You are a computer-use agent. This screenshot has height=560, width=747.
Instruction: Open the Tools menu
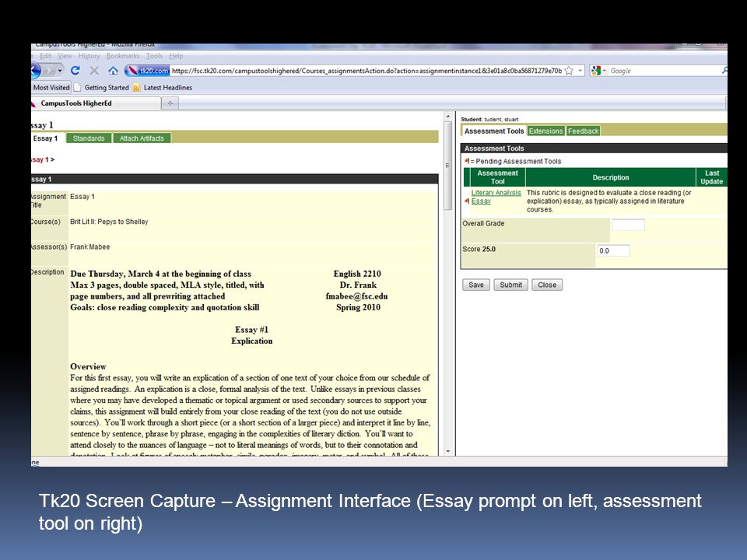point(154,56)
